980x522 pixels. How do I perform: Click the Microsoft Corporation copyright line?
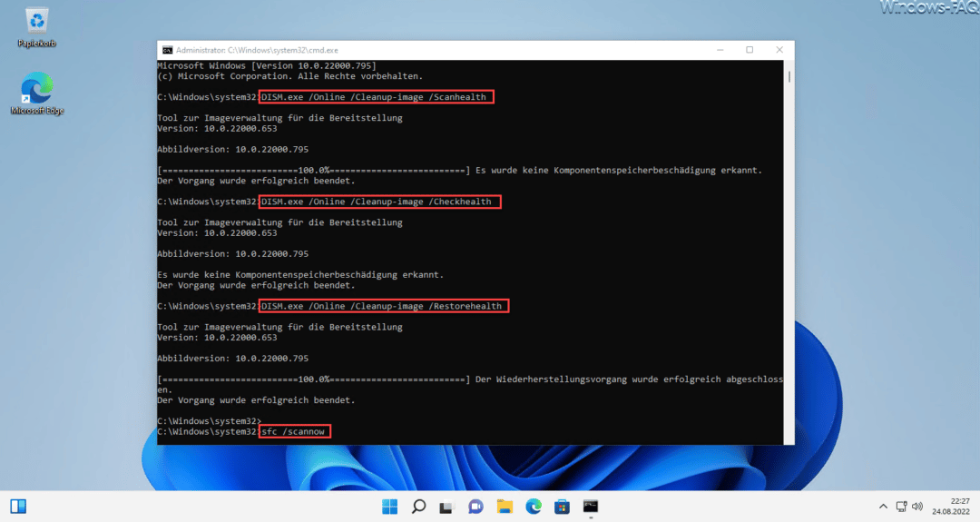[290, 76]
